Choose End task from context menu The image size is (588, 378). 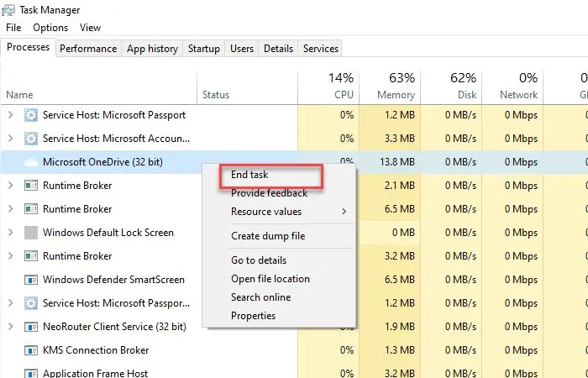point(249,175)
